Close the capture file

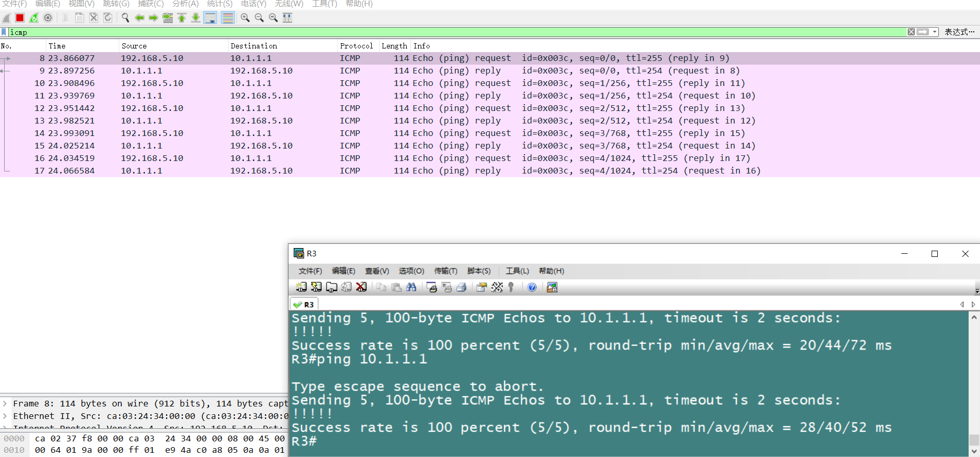pos(94,18)
